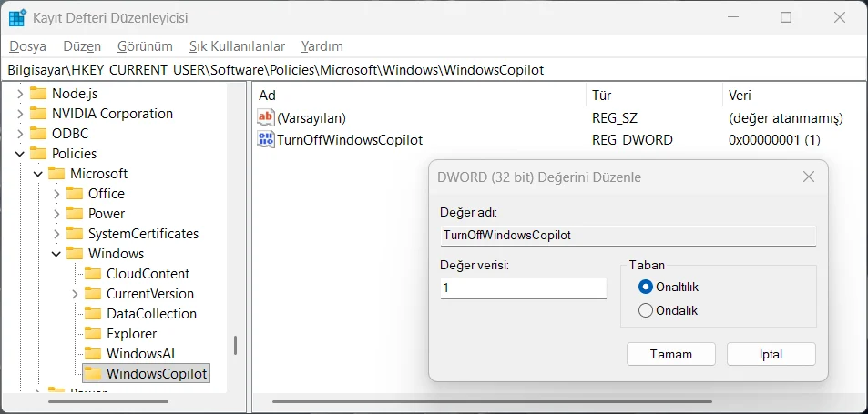Click the (değer atanmamış) data cell
The width and height of the screenshot is (868, 414).
coord(785,117)
